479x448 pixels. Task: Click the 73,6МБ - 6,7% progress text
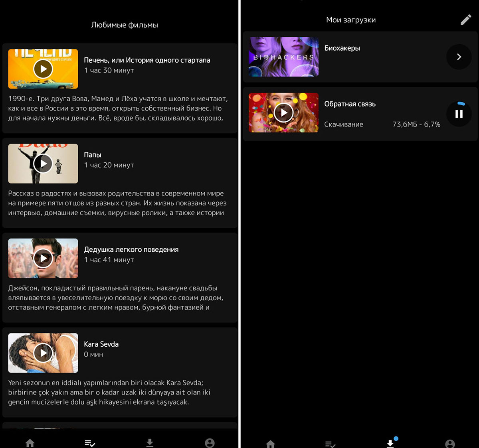click(x=416, y=124)
